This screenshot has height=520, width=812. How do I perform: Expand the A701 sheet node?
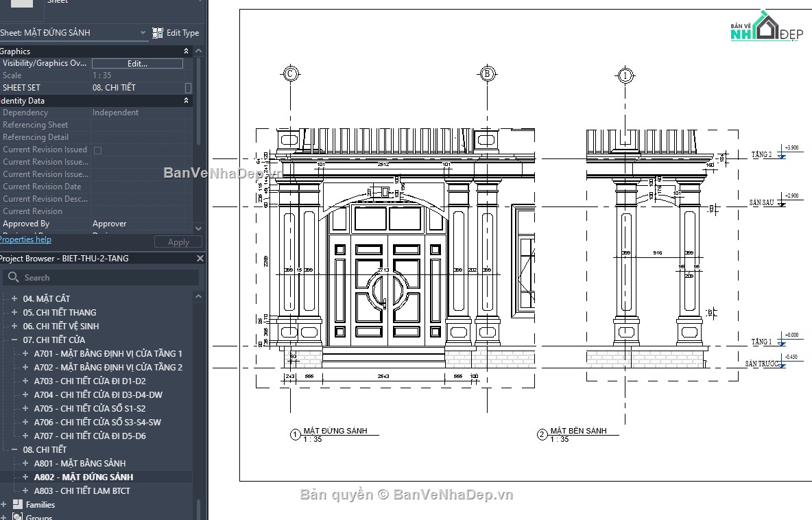25,353
